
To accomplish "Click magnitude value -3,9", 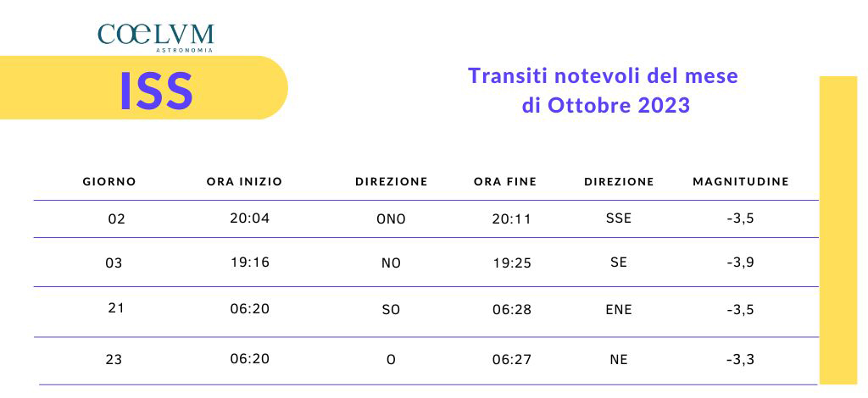I will coord(741,262).
